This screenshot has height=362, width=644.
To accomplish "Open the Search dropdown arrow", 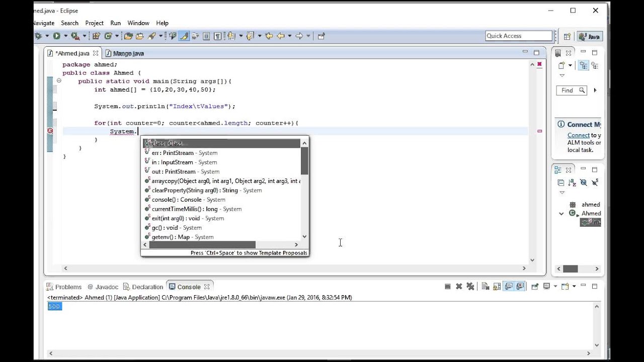I will click(160, 36).
